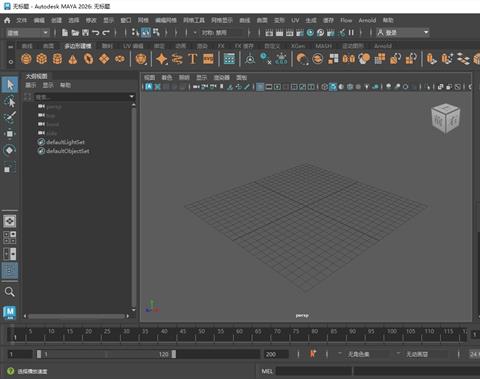Click the Home icon in the menu bar
Screen dimensions: 480x379
coord(7,20)
